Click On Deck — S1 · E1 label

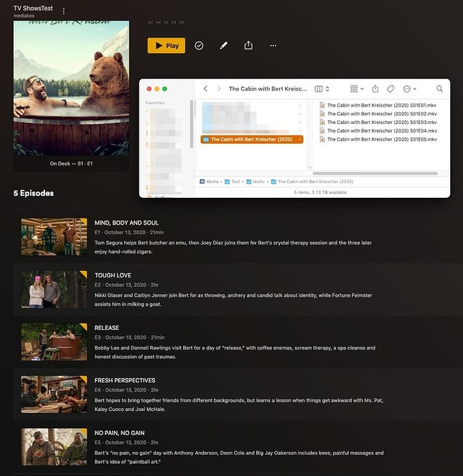(71, 164)
